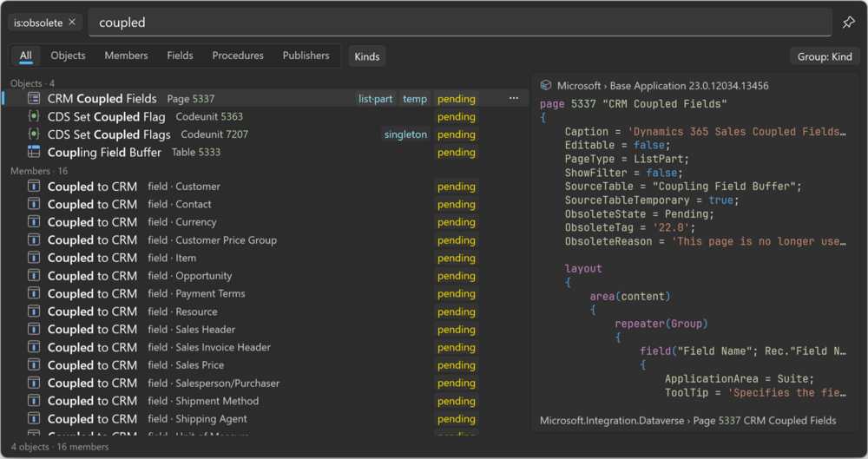The image size is (868, 459).
Task: Click field icon for Currency member
Action: point(34,221)
